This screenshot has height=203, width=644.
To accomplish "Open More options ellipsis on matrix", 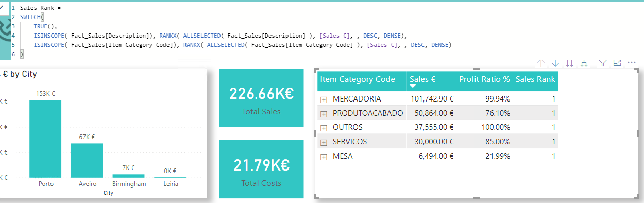I will click(632, 63).
